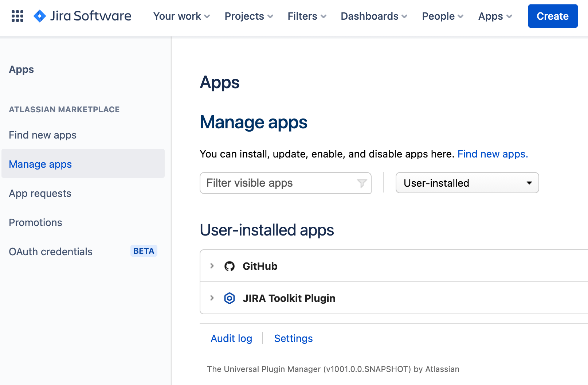Click the GitHub app icon
This screenshot has width=588, height=385.
point(230,266)
